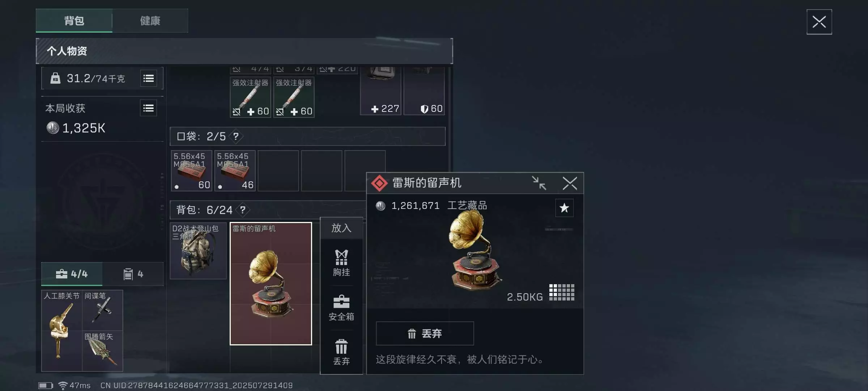Select the 背包 tab
868x391 pixels.
tap(74, 21)
